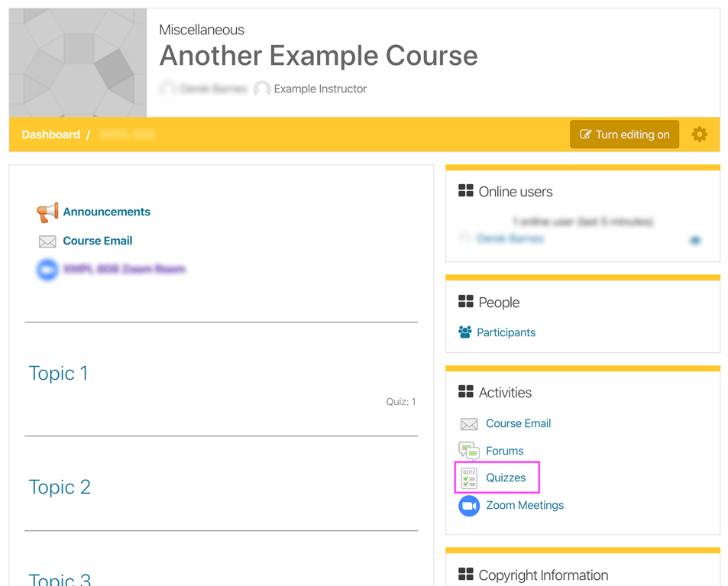Screen dimensions: 728x586
Task: Select the Participants people icon
Action: point(468,332)
